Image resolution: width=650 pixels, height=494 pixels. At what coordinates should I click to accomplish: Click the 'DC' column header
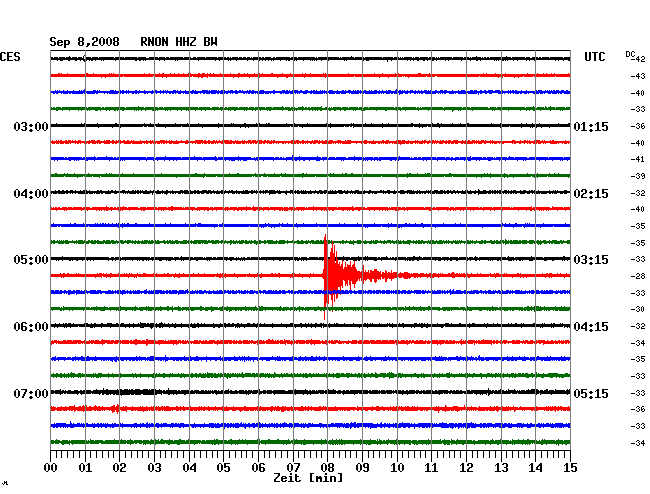(x=630, y=54)
